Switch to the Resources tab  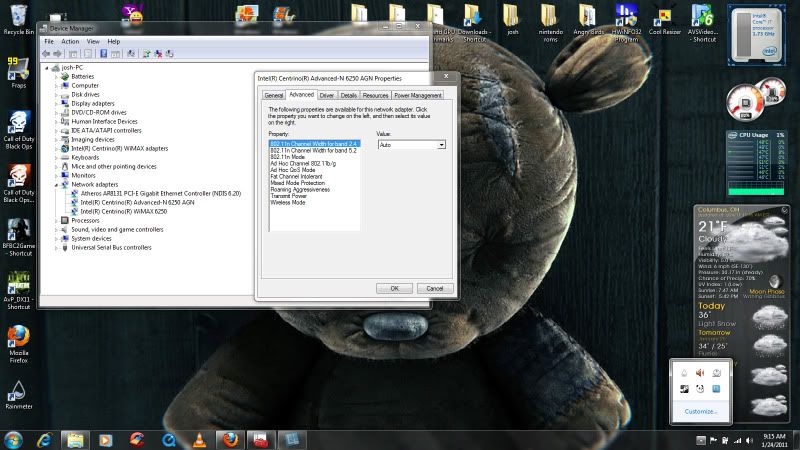(376, 95)
